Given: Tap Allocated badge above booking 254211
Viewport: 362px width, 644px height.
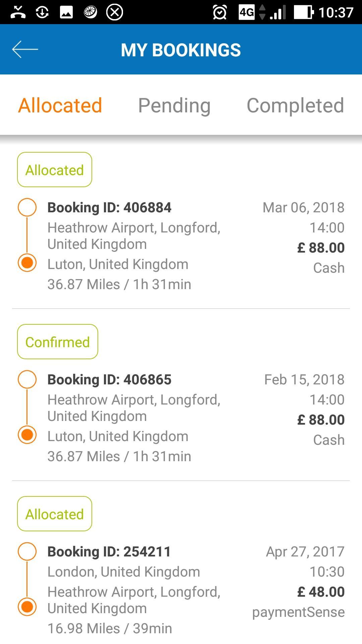Looking at the screenshot, I should [55, 514].
